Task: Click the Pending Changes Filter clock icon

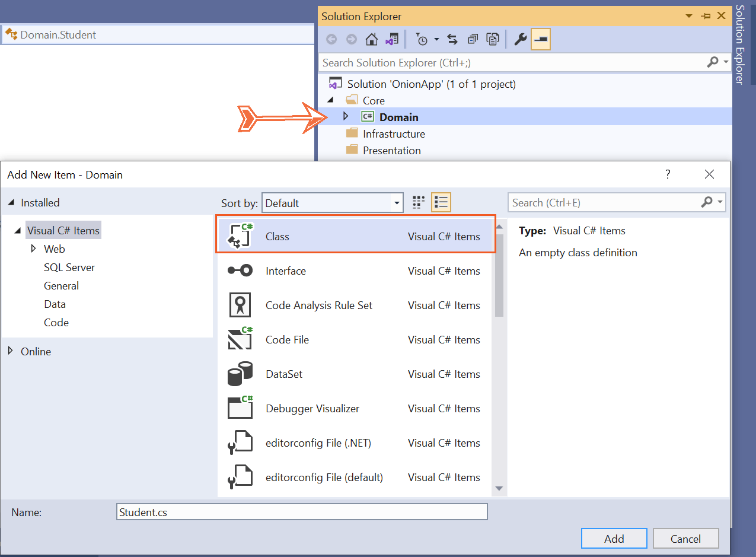Action: point(422,40)
